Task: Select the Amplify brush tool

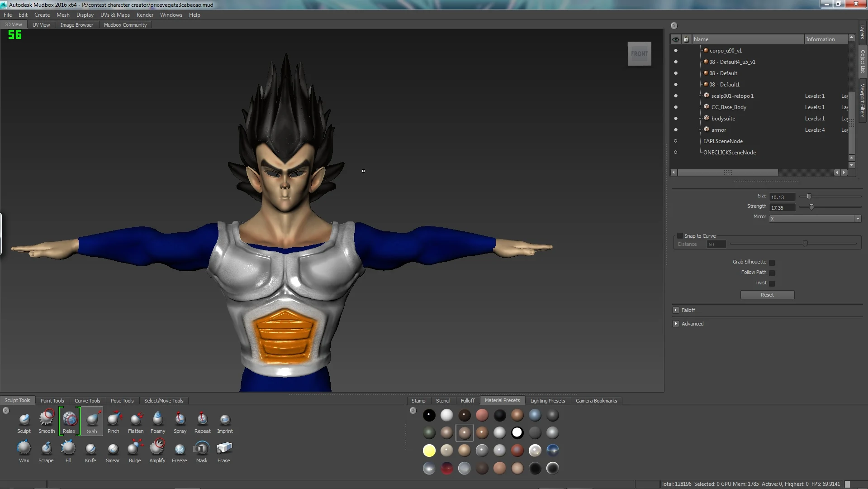Action: (x=157, y=451)
